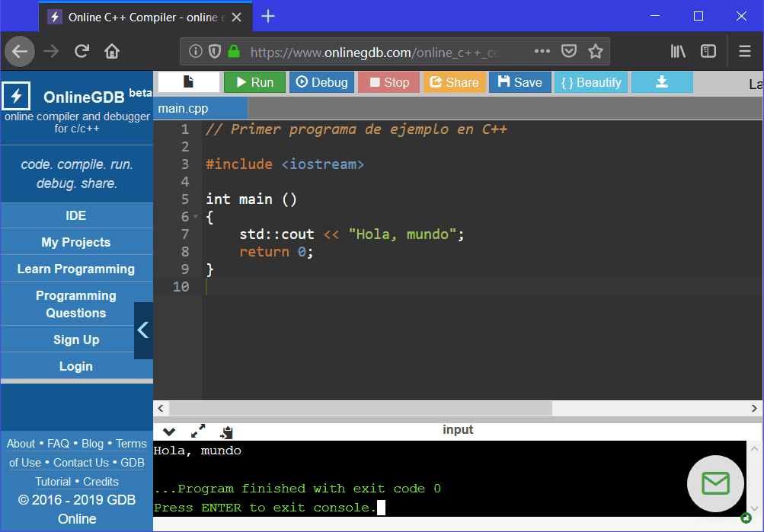
Task: Open the Learn Programming menu item
Action: click(x=76, y=268)
